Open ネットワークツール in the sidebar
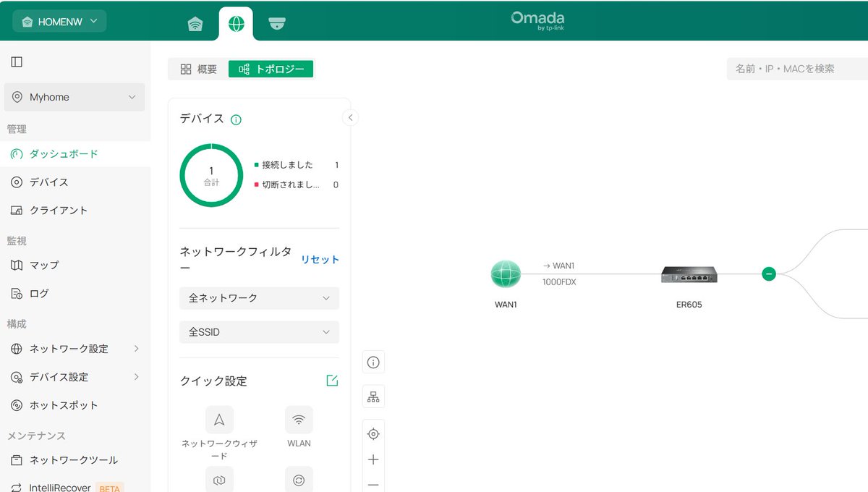Image resolution: width=868 pixels, height=492 pixels. coord(75,460)
